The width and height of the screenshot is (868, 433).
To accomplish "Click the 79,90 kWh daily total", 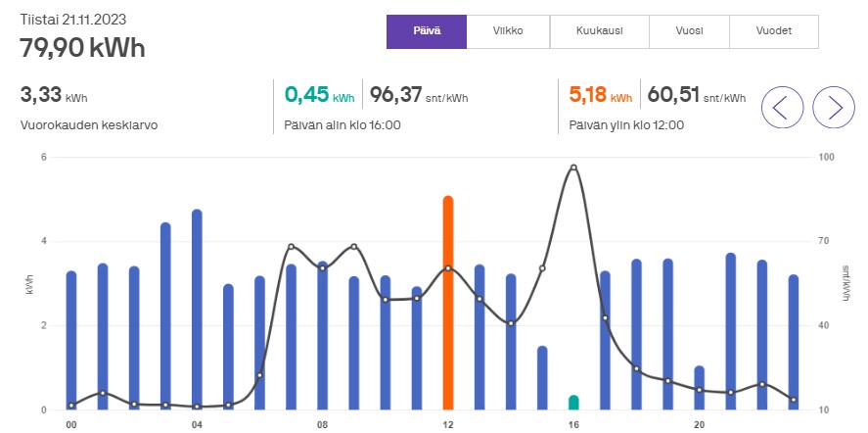I will coord(82,47).
